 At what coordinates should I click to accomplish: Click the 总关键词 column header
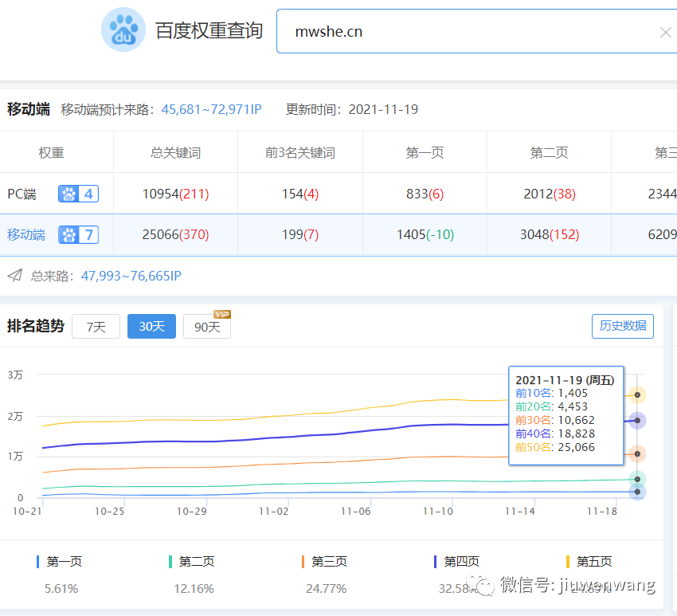point(176,152)
